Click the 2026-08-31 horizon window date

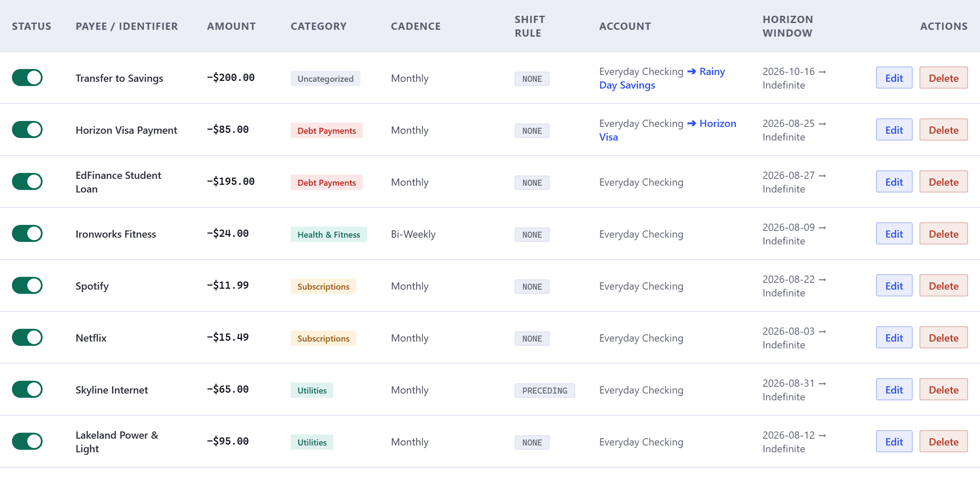click(x=788, y=383)
